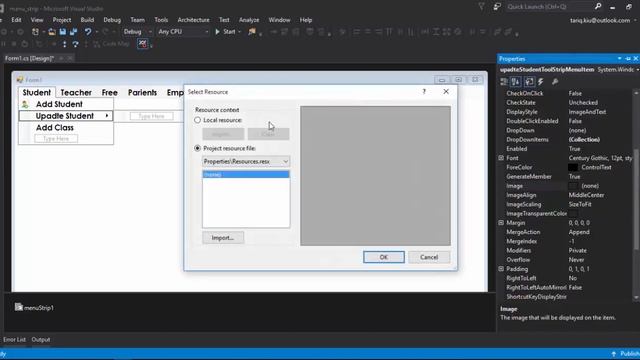Click the Step Over debug icon
Screen dimensions: 640x360
click(75, 44)
